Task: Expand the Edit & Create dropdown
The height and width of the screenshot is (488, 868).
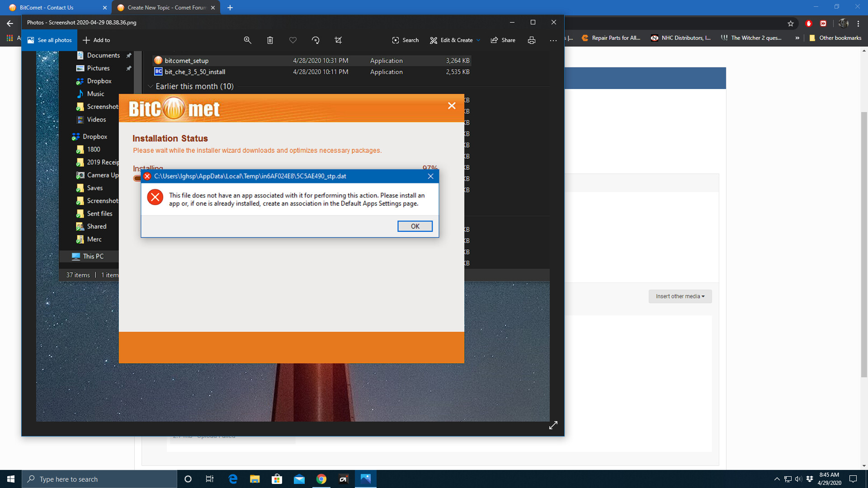Action: click(x=454, y=40)
